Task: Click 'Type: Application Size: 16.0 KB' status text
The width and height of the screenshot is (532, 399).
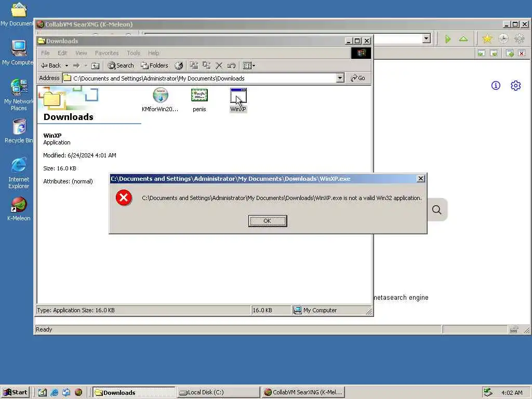Action: (76, 310)
